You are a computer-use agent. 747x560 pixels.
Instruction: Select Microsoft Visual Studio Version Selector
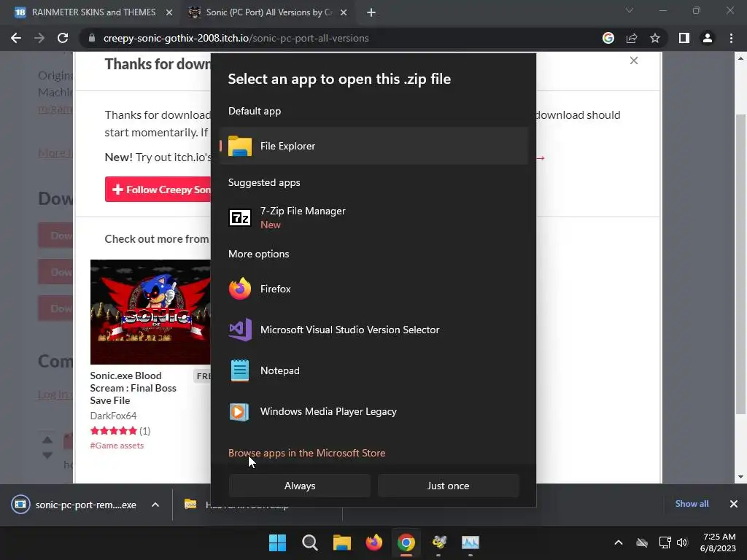coord(374,330)
